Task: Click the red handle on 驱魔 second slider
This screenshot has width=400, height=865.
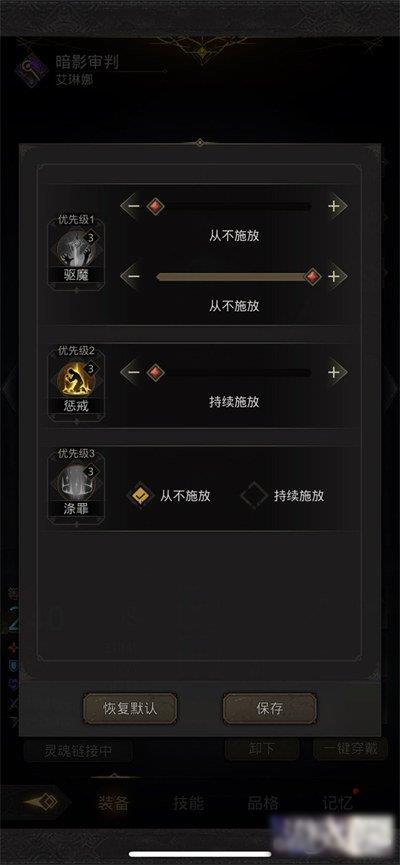Action: (313, 276)
